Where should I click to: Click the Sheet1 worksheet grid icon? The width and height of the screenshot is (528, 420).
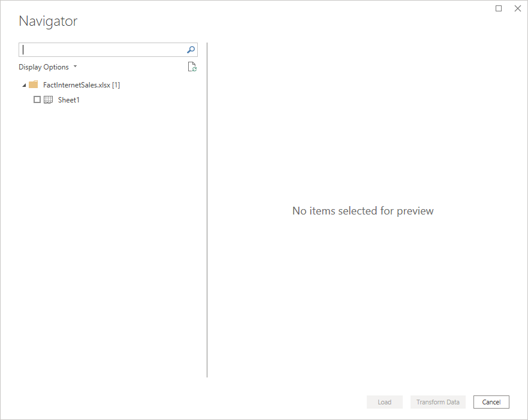[48, 99]
